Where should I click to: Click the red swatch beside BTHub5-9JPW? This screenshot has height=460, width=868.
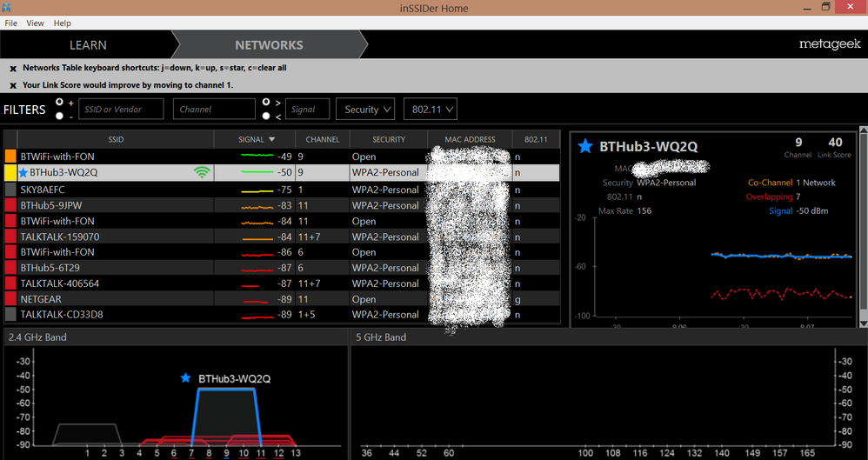[x=10, y=205]
